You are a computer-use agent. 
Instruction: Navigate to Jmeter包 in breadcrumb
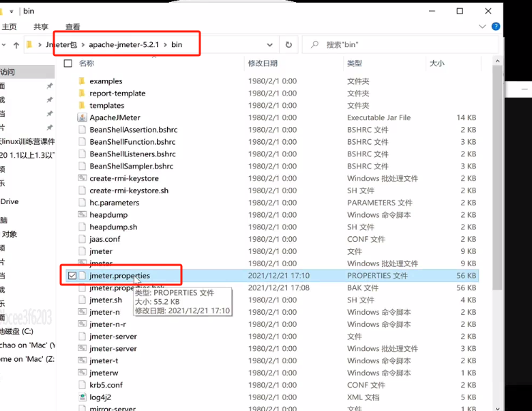pyautogui.click(x=61, y=44)
